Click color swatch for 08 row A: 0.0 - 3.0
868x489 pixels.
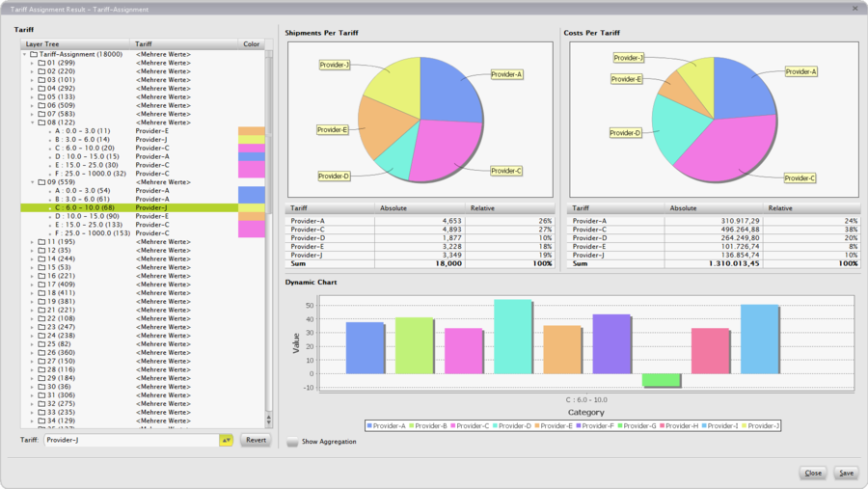[x=251, y=131]
